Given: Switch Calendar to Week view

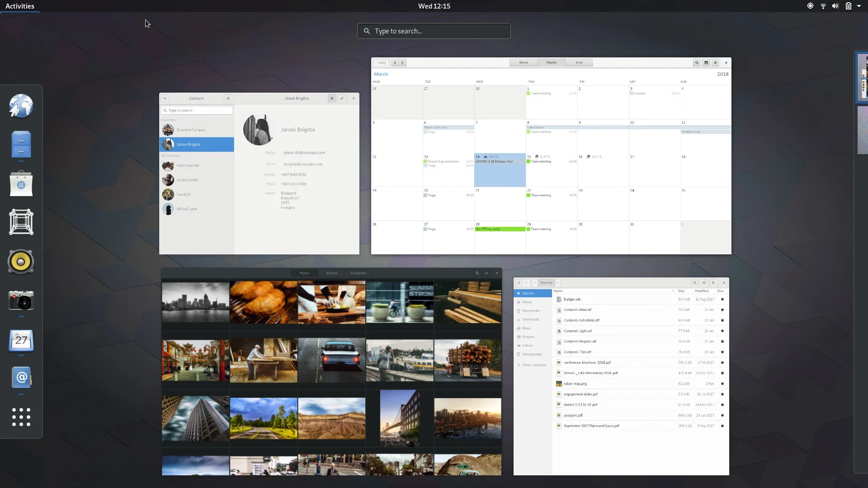Looking at the screenshot, I should pyautogui.click(x=524, y=63).
